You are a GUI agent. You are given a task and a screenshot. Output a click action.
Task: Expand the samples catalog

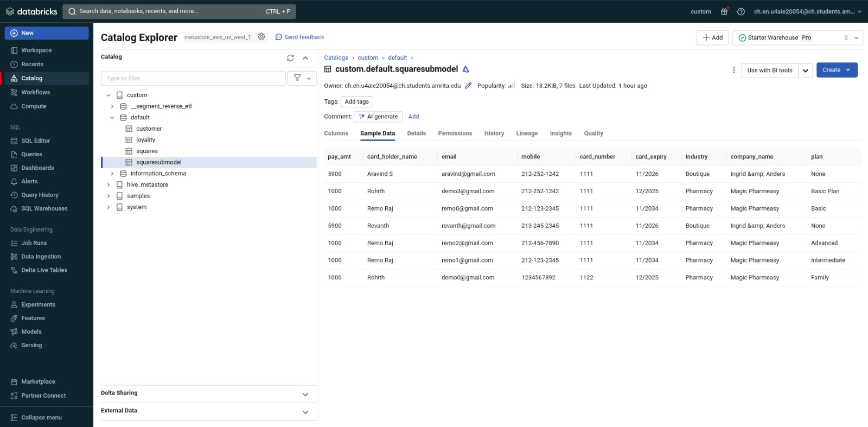pyautogui.click(x=108, y=196)
